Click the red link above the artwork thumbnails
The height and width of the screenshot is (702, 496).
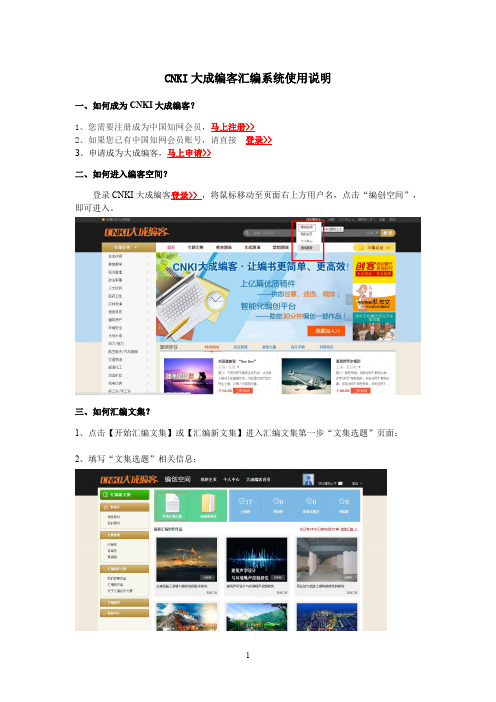329,529
